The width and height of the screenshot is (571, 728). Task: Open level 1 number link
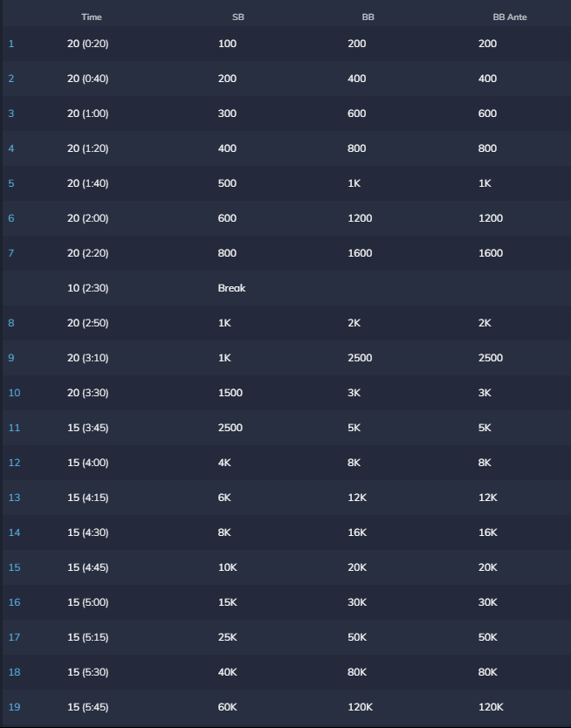pyautogui.click(x=11, y=44)
